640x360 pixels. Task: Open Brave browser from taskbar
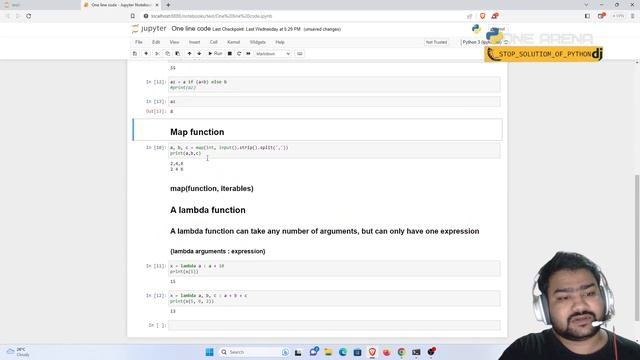point(372,352)
